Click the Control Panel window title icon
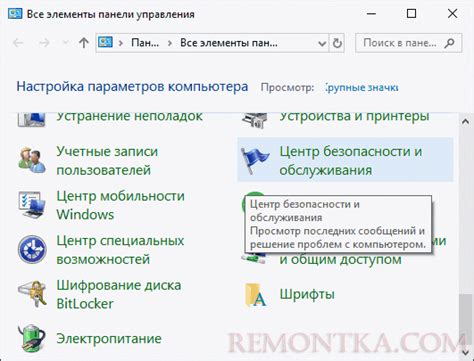474x361 pixels. coord(15,14)
